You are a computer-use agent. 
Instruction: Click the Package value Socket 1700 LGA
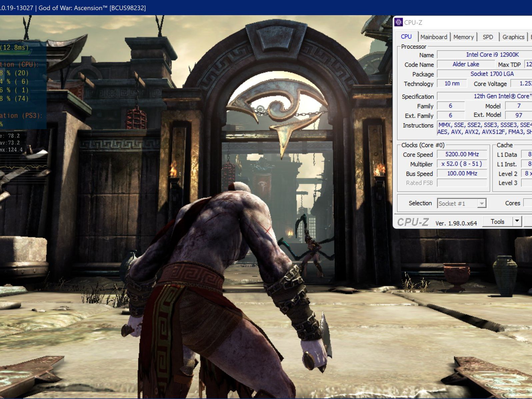coord(485,74)
